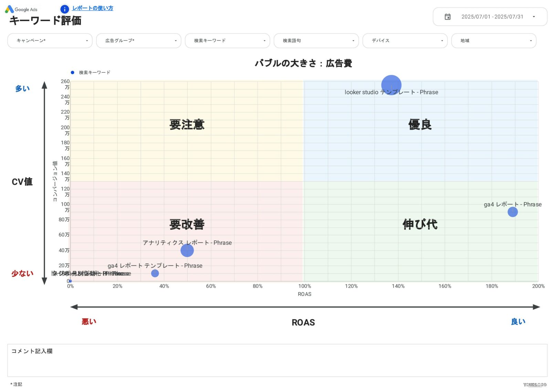
Task: Click the 2025/07/01 - 2025/07/31 date range
Action: tap(493, 17)
